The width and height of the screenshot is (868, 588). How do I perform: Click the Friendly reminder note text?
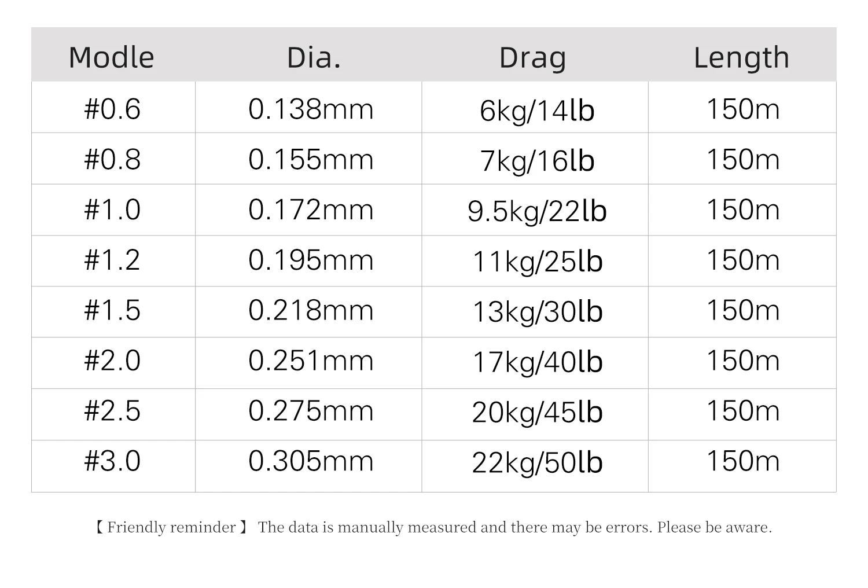click(x=433, y=527)
